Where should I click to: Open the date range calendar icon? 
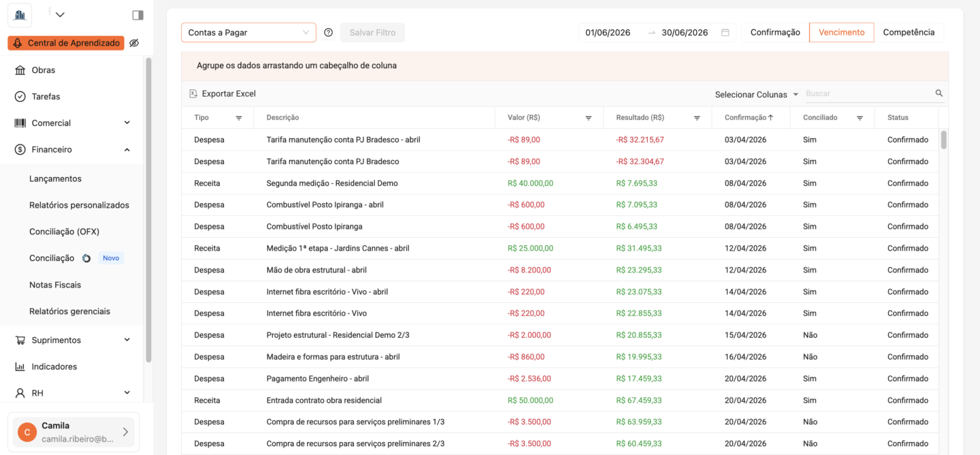[x=725, y=33]
